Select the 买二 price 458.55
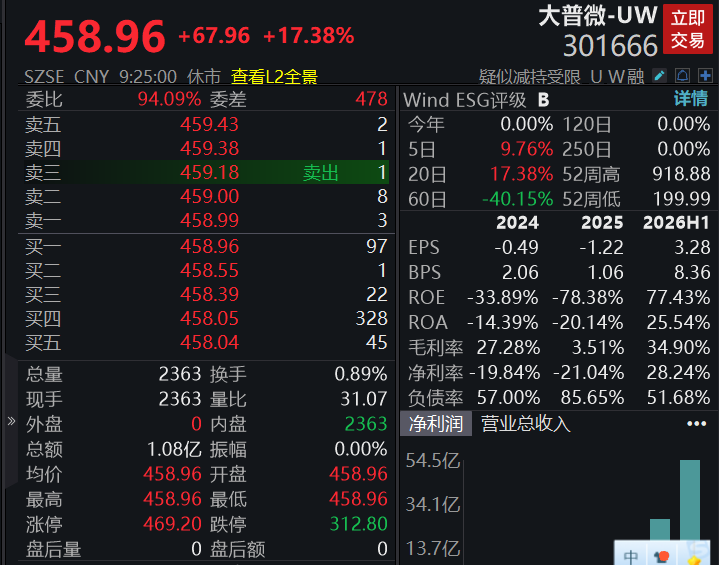Viewport: 719px width, 565px height. (209, 270)
